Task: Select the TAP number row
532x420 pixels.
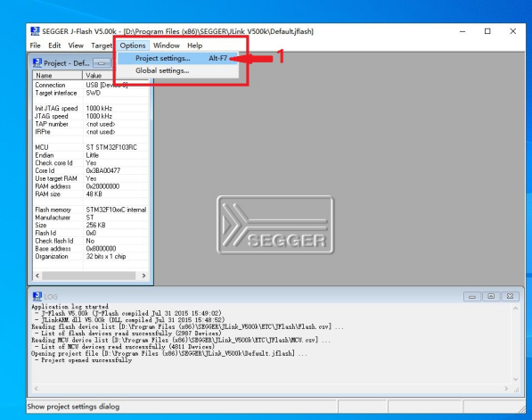Action: [91, 124]
